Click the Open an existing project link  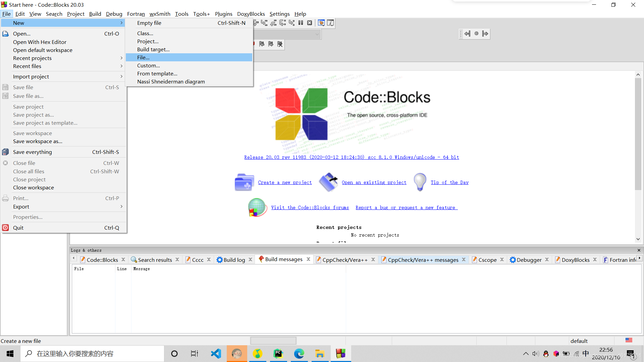pos(374,182)
